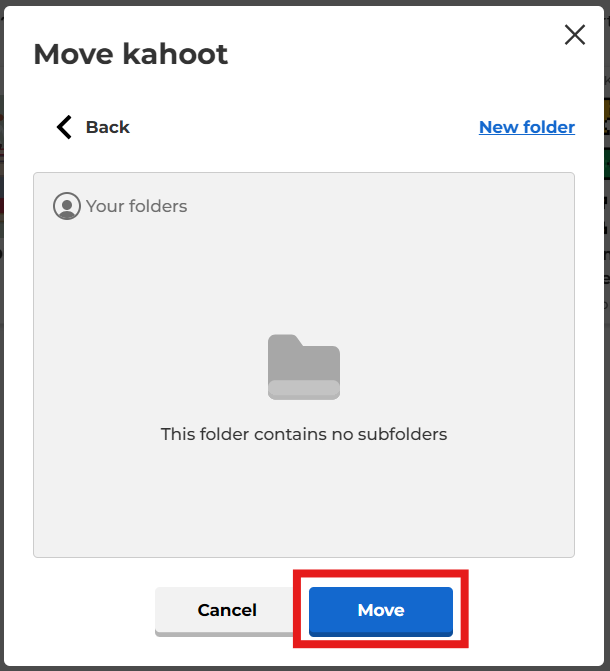Click the gray empty folder icon
This screenshot has width=610, height=671.
point(304,367)
